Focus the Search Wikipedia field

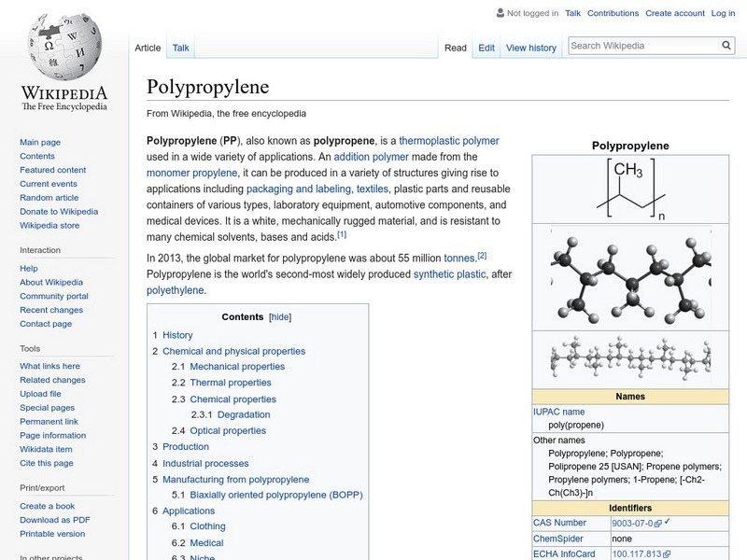(x=644, y=46)
